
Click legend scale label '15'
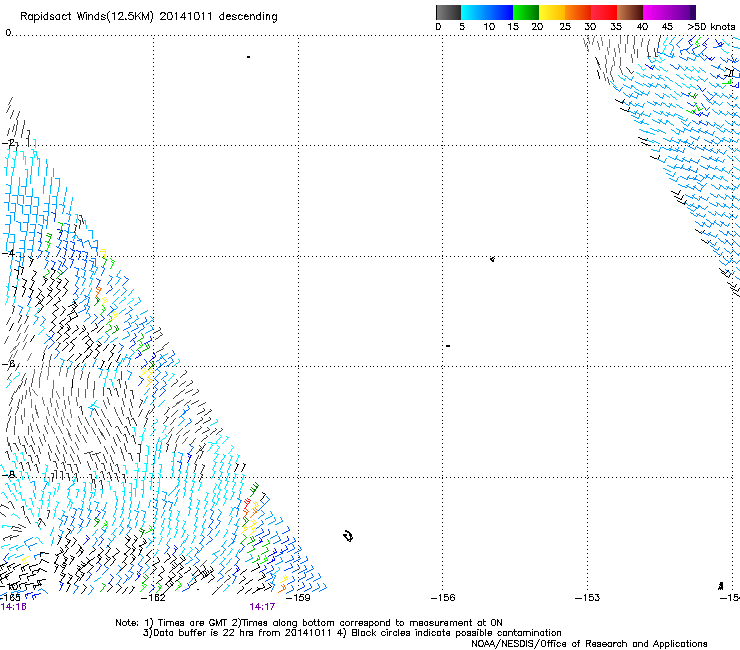pos(513,27)
